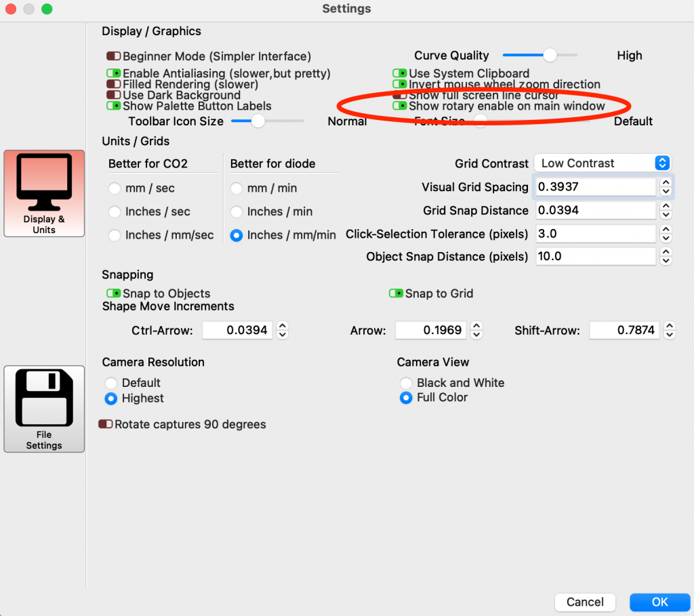
Task: Confirm settings with the OK button
Action: click(659, 602)
